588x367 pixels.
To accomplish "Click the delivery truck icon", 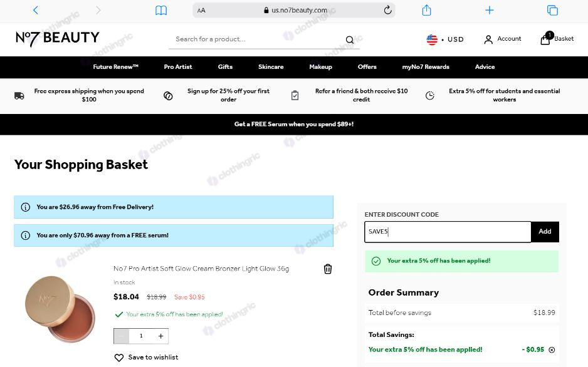I will [x=19, y=96].
